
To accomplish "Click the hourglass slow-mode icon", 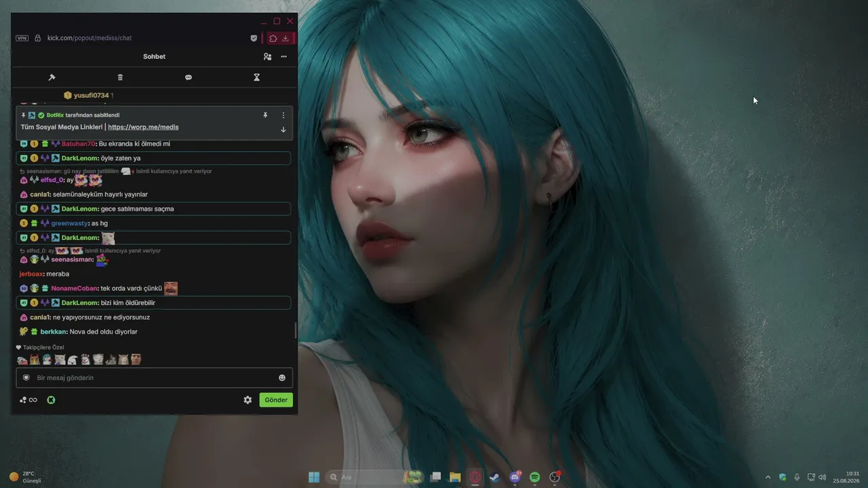I will (x=257, y=77).
